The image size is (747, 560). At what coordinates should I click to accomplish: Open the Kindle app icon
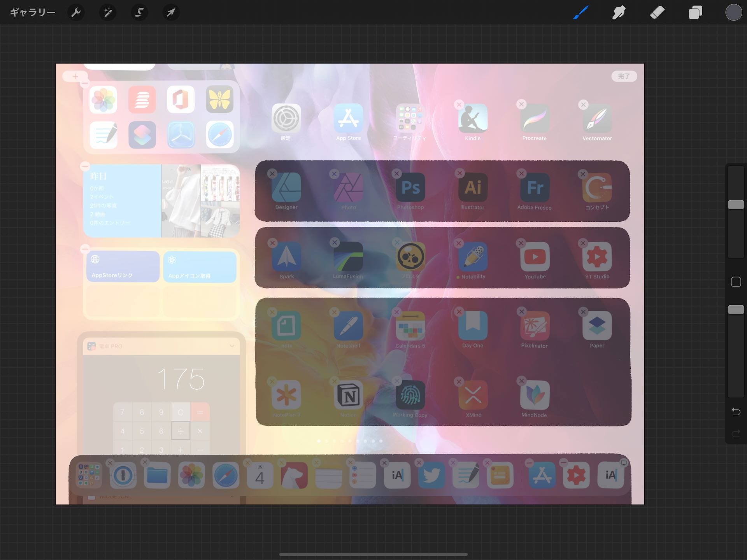473,118
